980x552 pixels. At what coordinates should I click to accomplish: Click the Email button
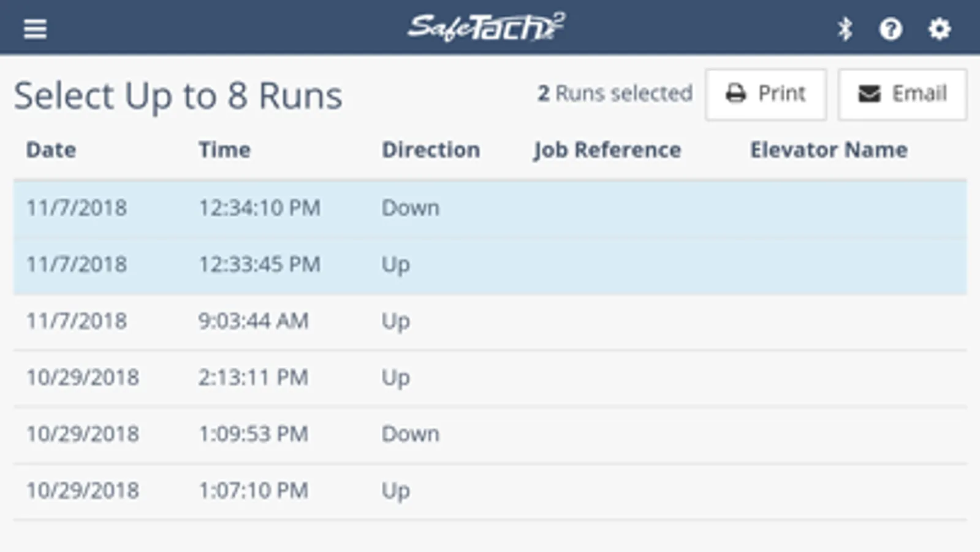click(902, 94)
